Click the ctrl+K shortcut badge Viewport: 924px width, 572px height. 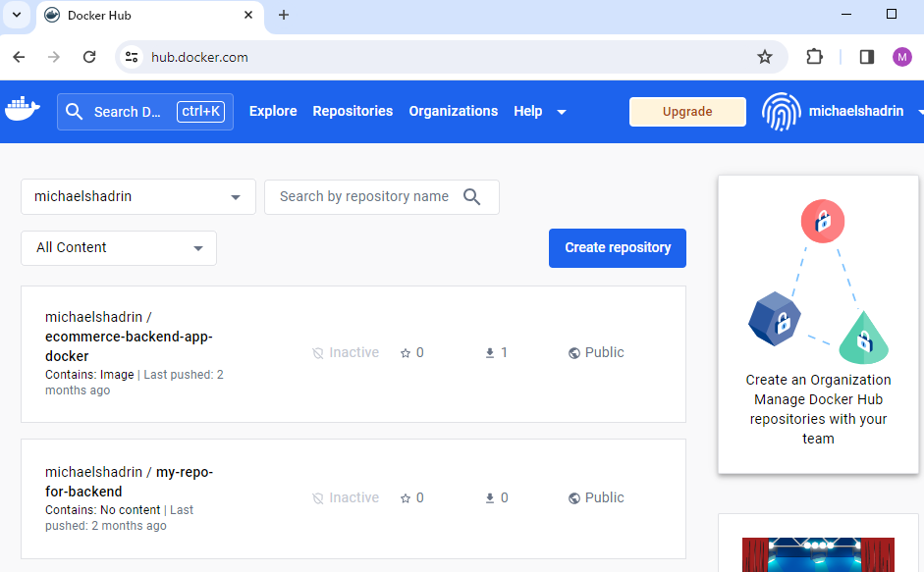pyautogui.click(x=201, y=111)
